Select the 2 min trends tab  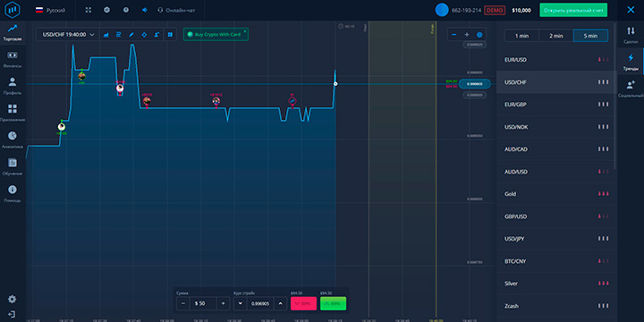pyautogui.click(x=556, y=36)
